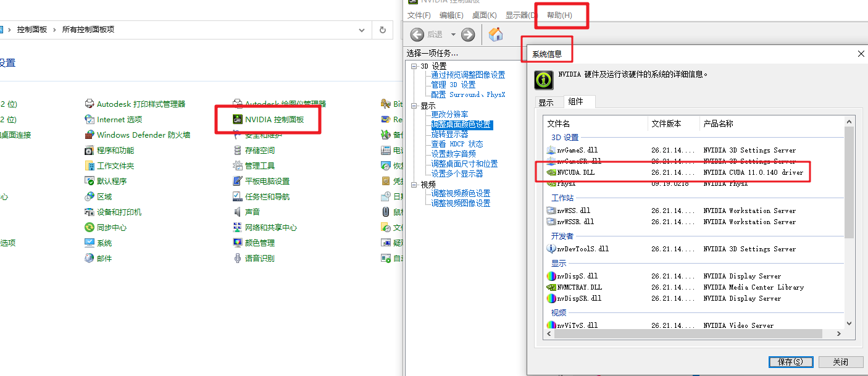Select the NVMCTRAY.DLL row
The height and width of the screenshot is (376, 868).
(695, 287)
